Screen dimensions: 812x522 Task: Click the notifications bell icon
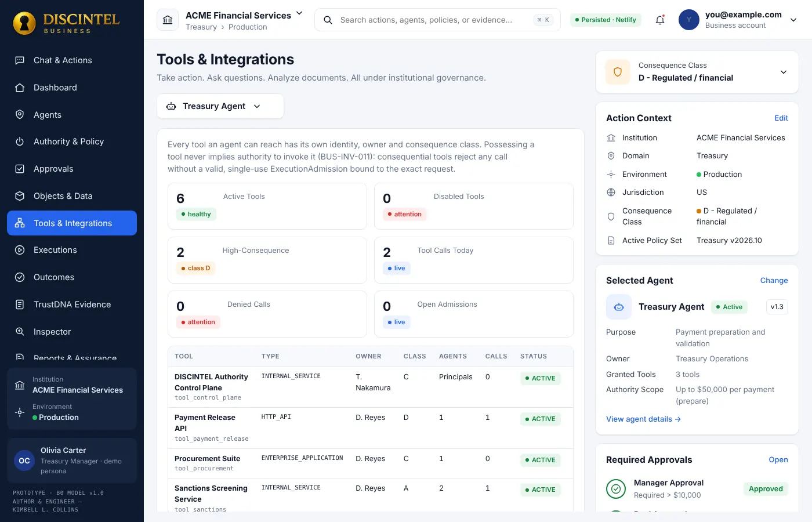(660, 20)
